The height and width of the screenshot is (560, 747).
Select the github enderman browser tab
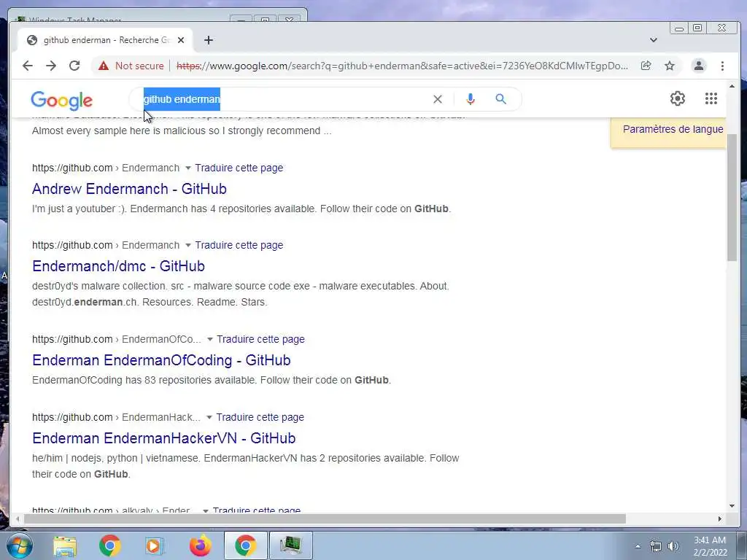pos(105,40)
